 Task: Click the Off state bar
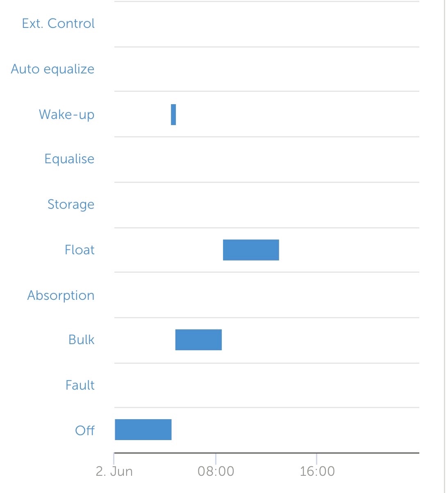143,429
